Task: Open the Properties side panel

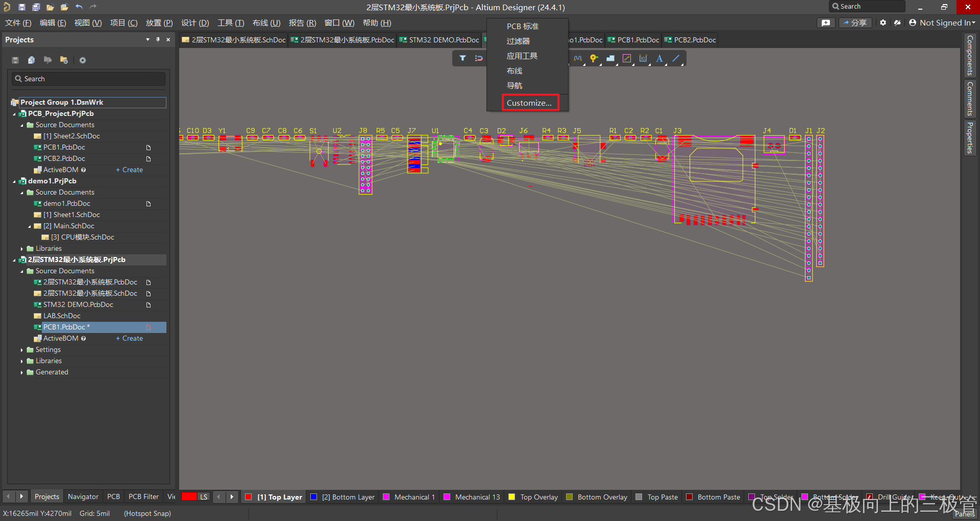Action: point(970,138)
